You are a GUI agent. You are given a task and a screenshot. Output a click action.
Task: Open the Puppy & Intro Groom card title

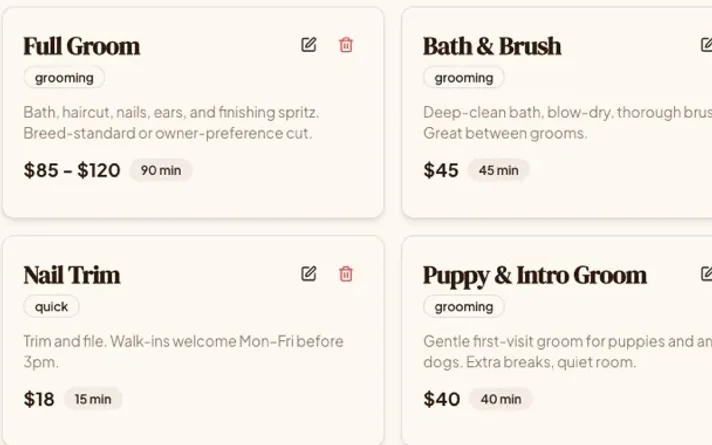tap(535, 276)
